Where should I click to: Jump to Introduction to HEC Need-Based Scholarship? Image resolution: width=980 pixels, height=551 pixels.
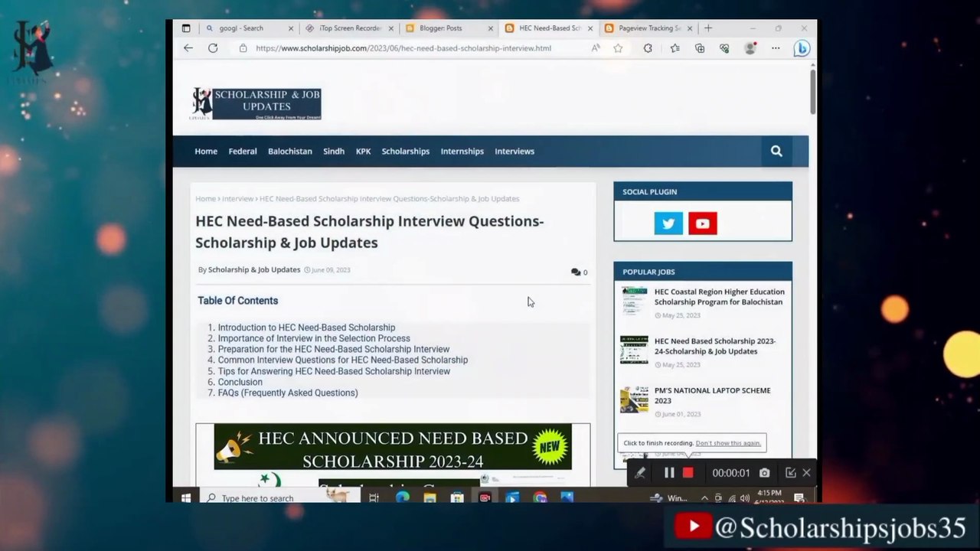(306, 328)
